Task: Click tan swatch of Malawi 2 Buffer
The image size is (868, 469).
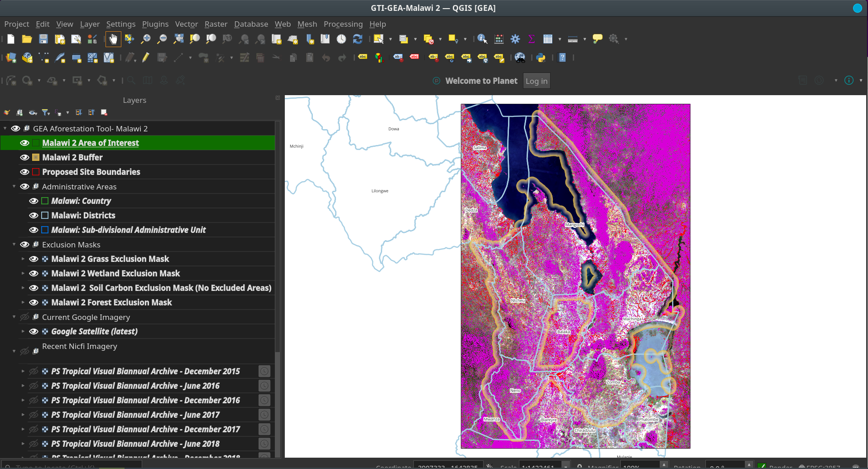Action: (x=36, y=157)
